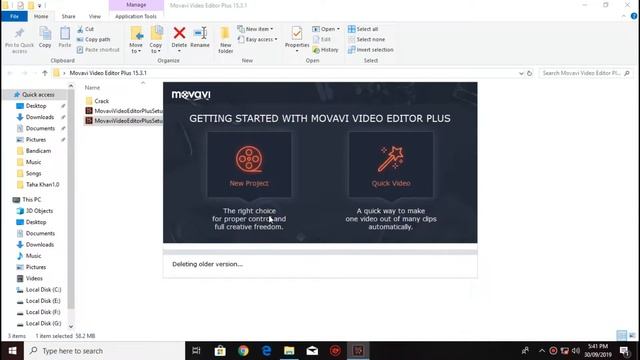640x360 pixels.
Task: Refresh the current folder view
Action: pos(529,73)
